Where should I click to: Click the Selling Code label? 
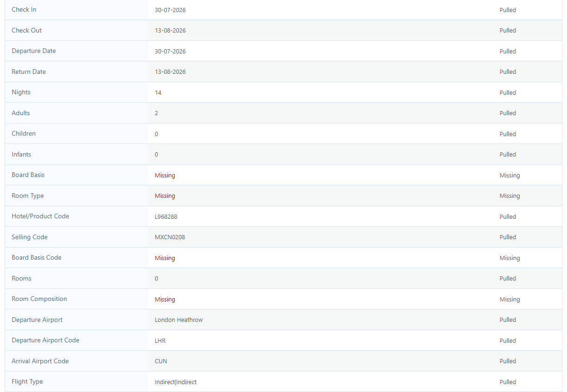(29, 237)
